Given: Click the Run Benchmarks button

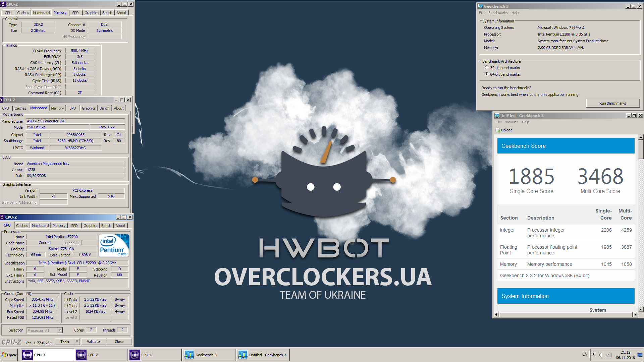Looking at the screenshot, I should click(613, 103).
